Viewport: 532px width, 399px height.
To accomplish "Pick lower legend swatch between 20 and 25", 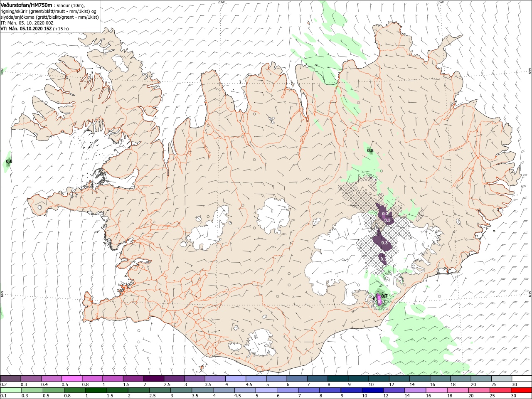I will 479,390.
